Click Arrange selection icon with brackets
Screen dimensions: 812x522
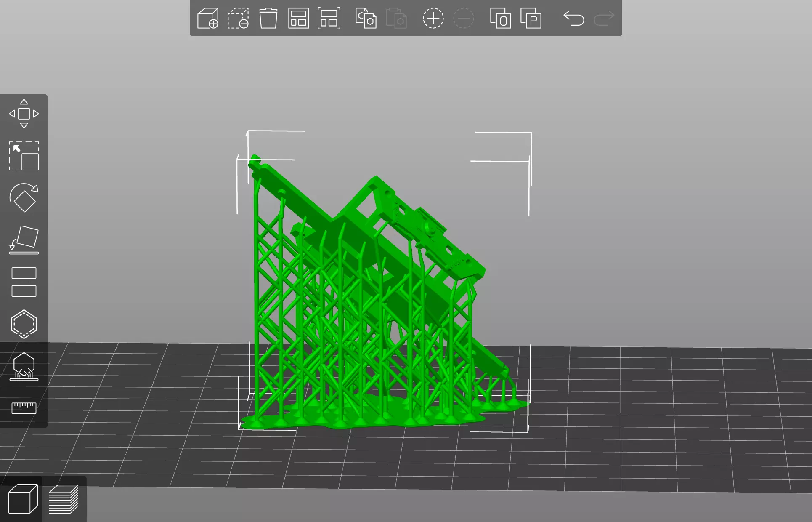click(329, 19)
